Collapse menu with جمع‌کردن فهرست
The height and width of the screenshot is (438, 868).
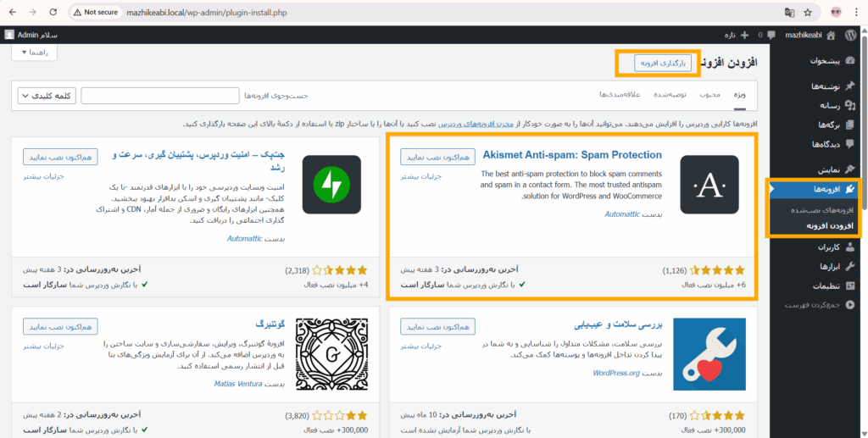(x=820, y=305)
